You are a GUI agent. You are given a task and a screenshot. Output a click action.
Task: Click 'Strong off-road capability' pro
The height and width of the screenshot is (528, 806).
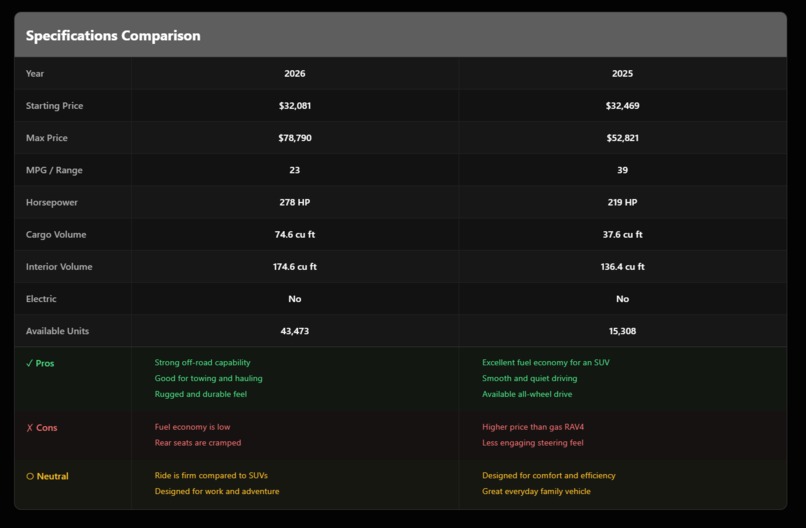(203, 362)
